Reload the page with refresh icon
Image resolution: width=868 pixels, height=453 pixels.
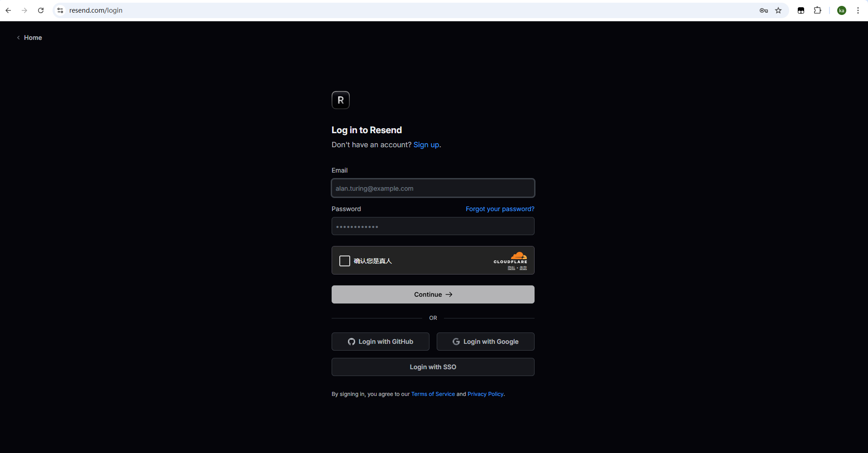coord(41,10)
